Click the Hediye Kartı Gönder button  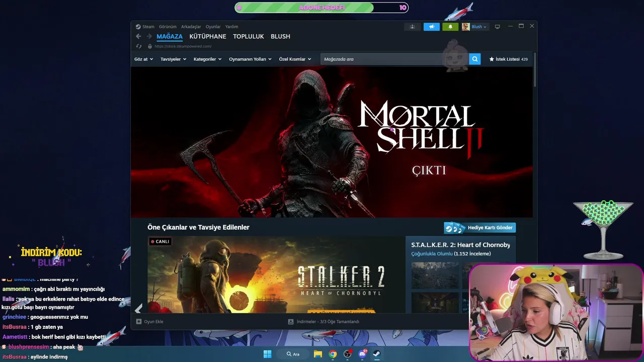point(480,228)
